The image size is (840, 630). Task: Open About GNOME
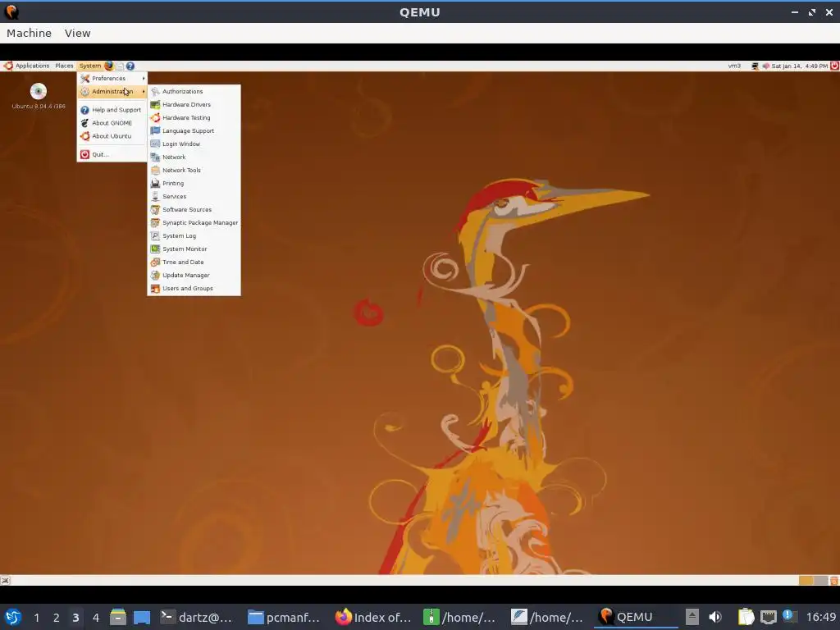(x=112, y=123)
